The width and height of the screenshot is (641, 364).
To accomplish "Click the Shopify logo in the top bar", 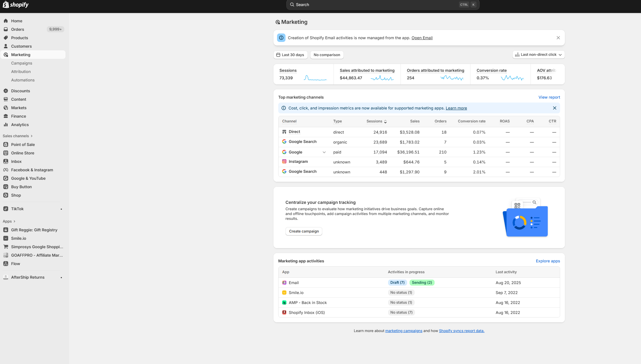I will click(x=16, y=5).
